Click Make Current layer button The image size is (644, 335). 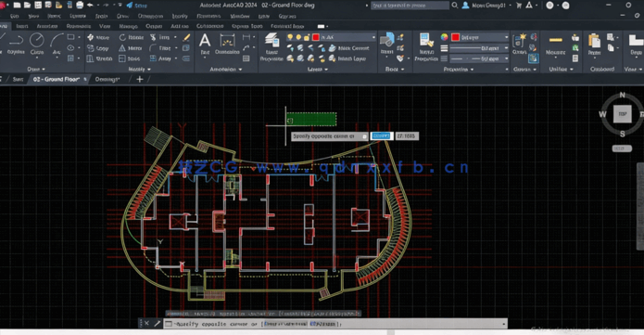pyautogui.click(x=348, y=48)
